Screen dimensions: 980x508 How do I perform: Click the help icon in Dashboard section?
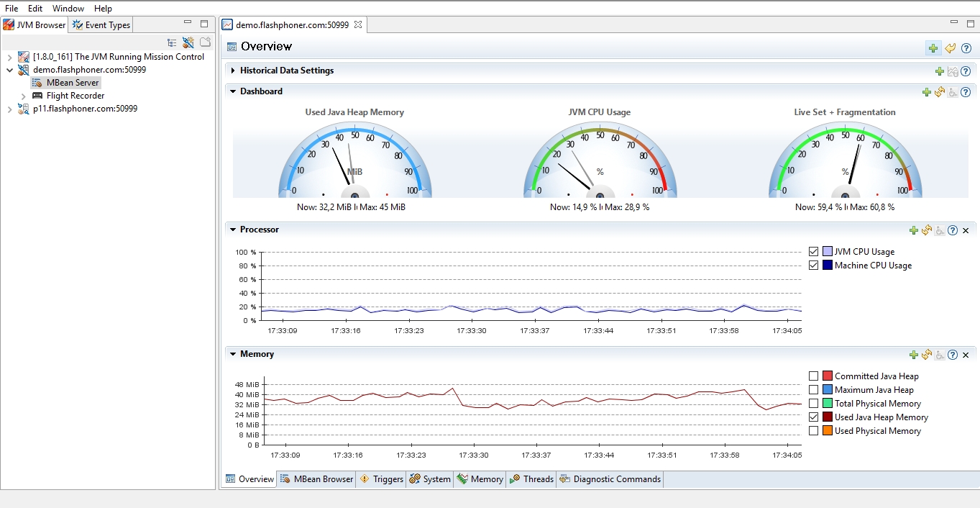click(966, 92)
